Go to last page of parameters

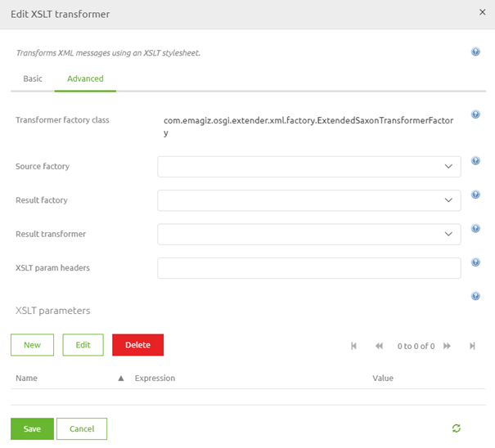[472, 346]
